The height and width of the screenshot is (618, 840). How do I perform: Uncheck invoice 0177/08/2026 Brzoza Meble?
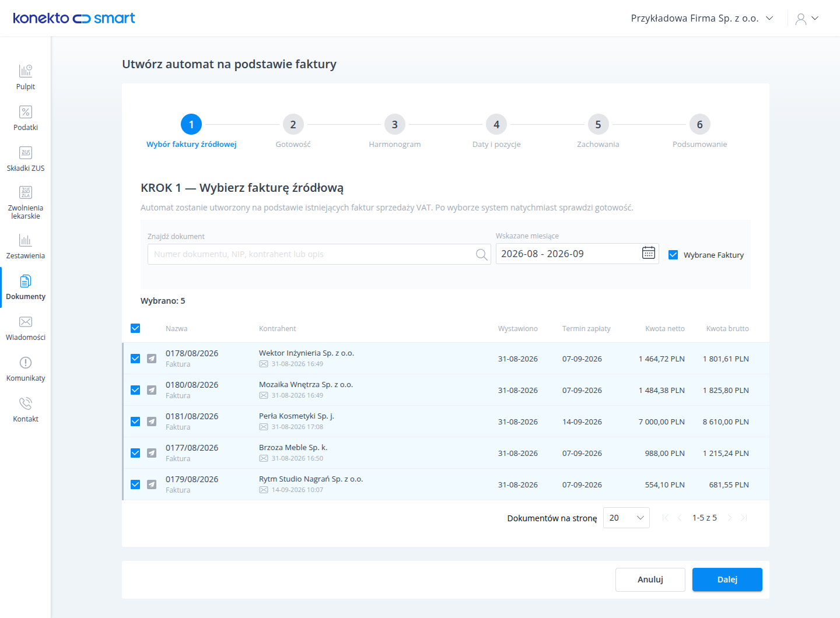click(x=135, y=453)
